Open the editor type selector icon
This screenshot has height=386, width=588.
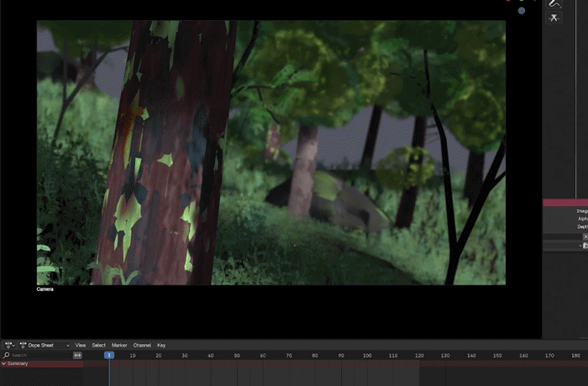pos(8,345)
